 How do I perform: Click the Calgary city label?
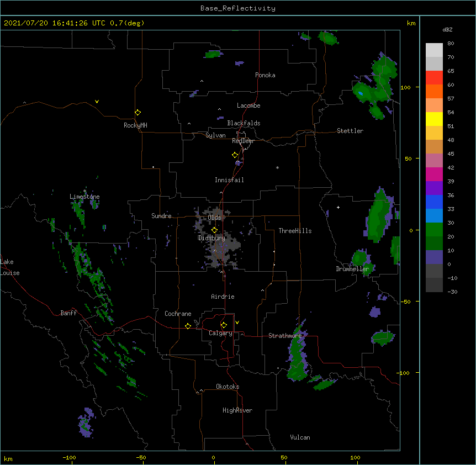[x=220, y=333]
